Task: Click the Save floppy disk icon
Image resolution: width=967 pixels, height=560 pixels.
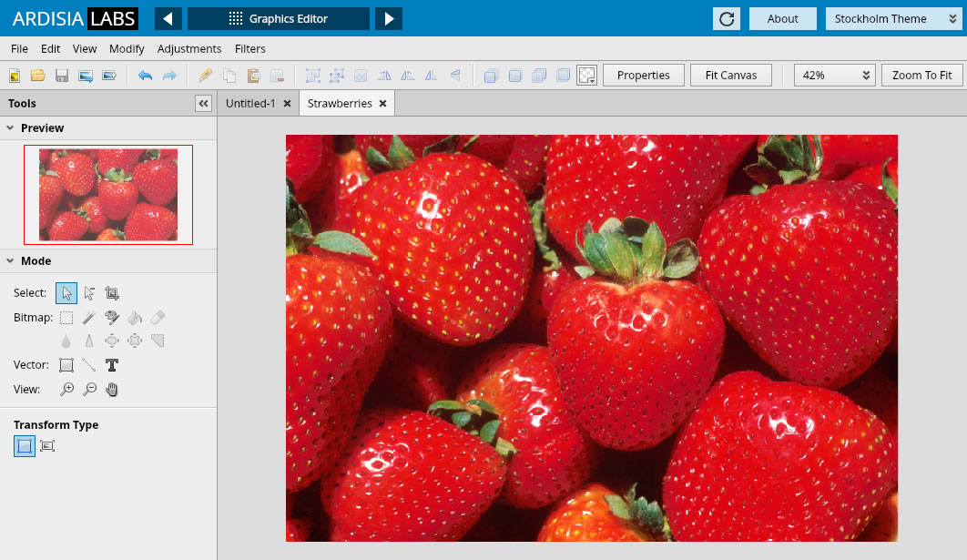Action: [62, 76]
